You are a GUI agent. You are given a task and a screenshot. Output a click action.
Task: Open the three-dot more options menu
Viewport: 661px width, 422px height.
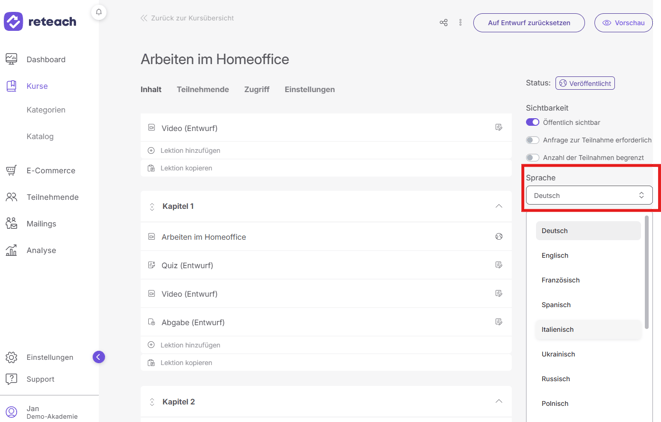tap(460, 22)
